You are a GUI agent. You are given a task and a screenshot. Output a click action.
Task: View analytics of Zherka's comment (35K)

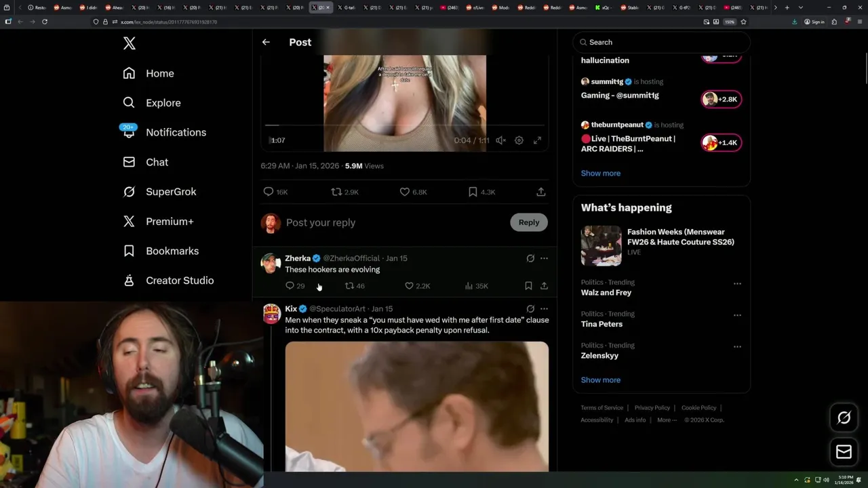click(476, 286)
